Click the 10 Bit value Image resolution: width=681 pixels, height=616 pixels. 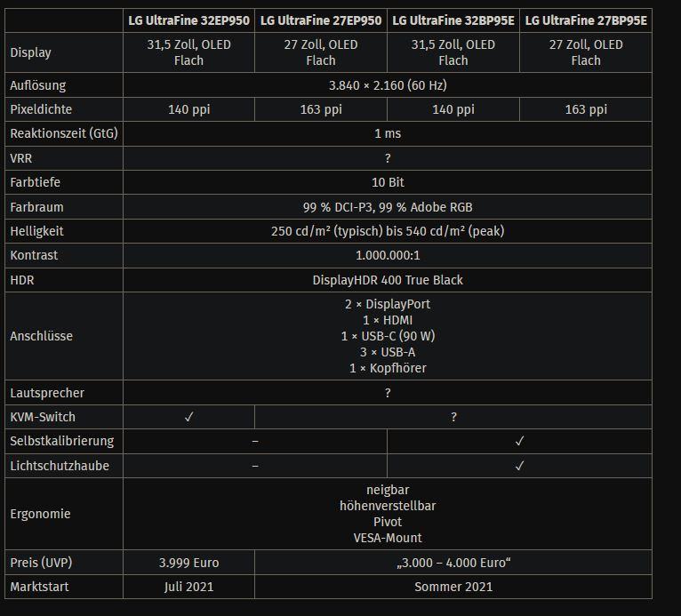click(x=388, y=182)
